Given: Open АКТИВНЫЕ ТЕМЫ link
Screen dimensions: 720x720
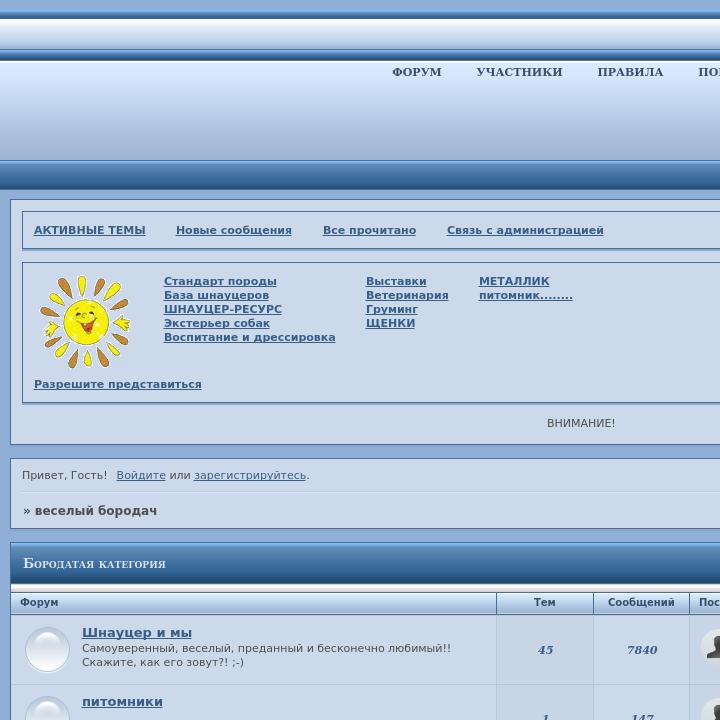Looking at the screenshot, I should [x=89, y=230].
